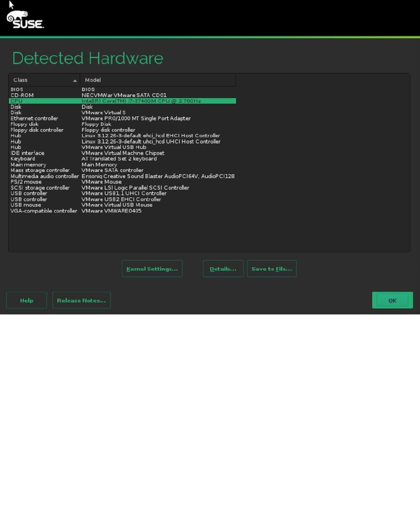Select the USB mouse row
This screenshot has height=511, width=420.
coord(122,205)
